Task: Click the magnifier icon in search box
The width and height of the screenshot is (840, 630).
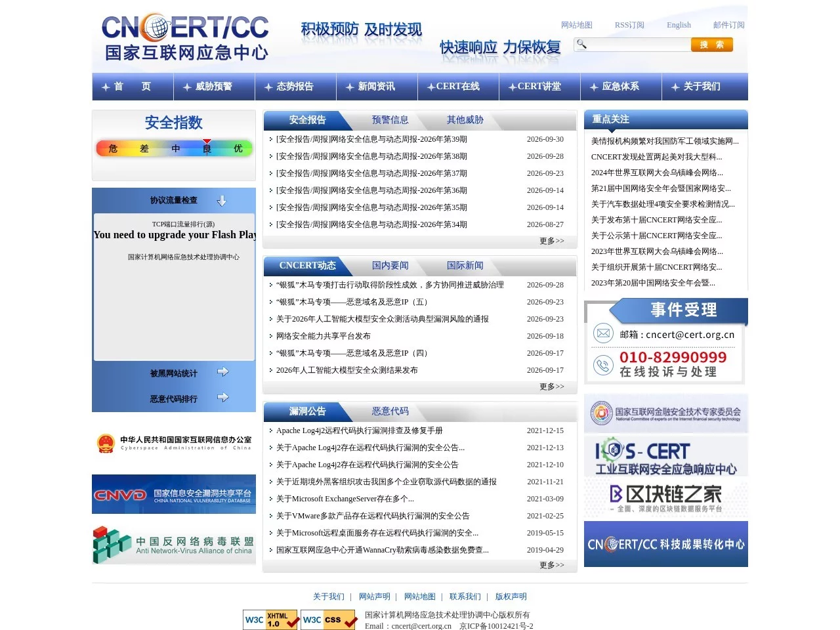Action: (x=581, y=44)
